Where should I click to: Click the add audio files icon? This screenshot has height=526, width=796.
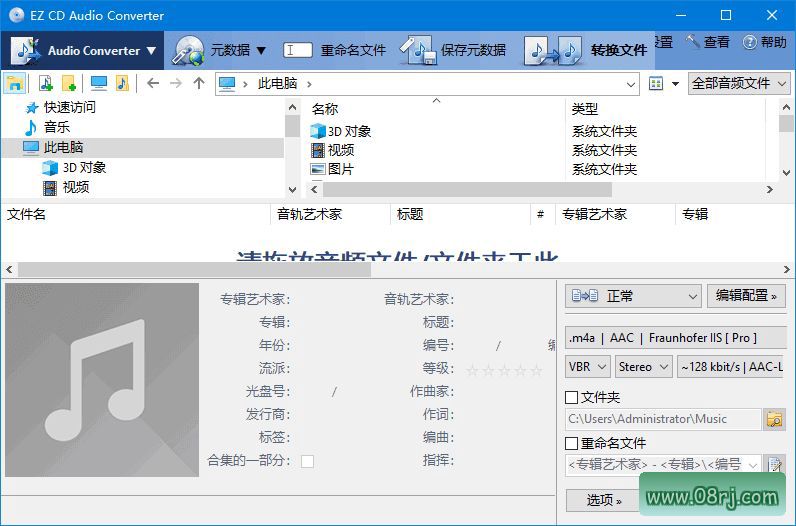(46, 83)
